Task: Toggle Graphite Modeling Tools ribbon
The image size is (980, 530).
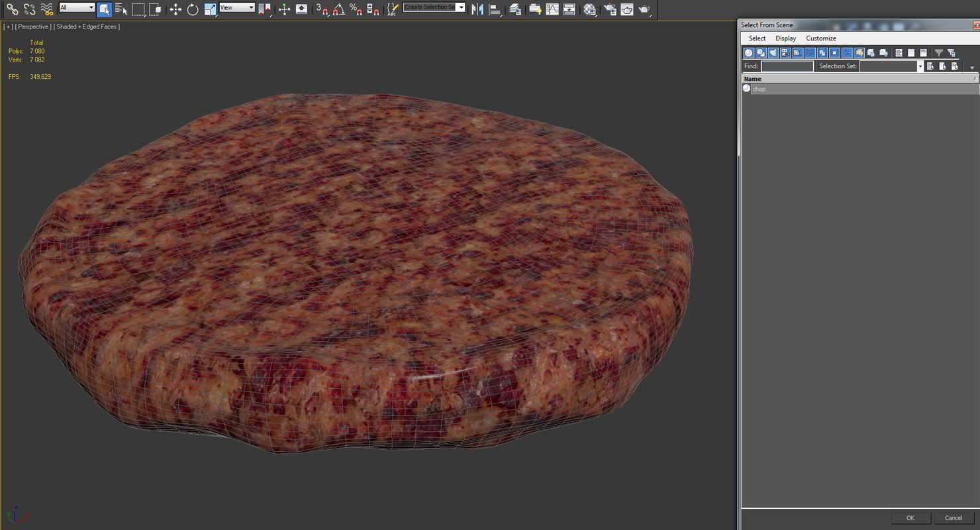Action: 535,9
